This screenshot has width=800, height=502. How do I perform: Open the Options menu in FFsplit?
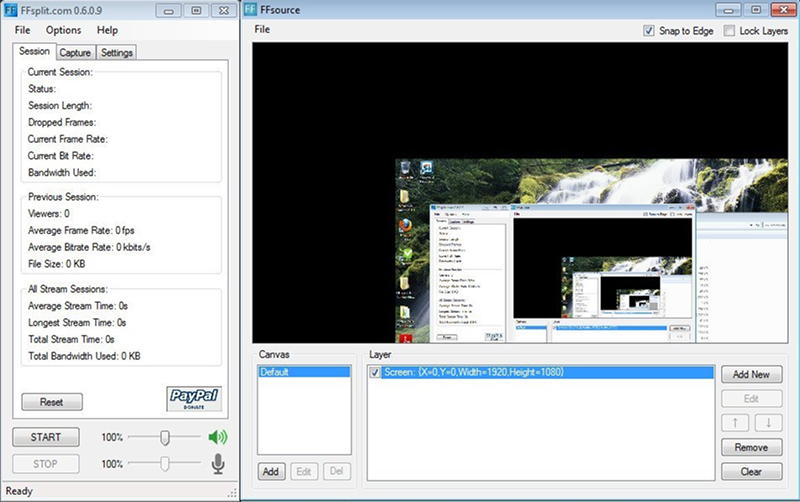click(63, 30)
